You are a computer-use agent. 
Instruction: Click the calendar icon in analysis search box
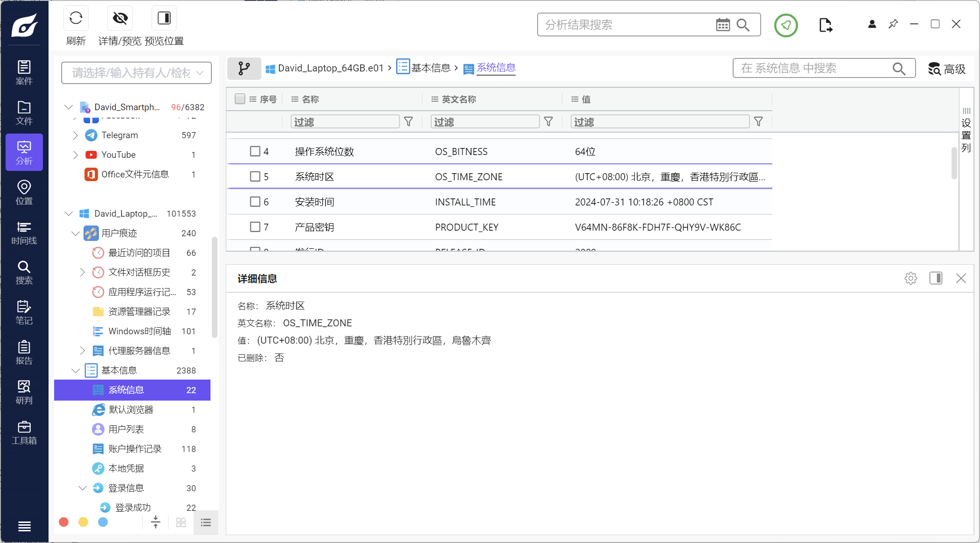(723, 25)
